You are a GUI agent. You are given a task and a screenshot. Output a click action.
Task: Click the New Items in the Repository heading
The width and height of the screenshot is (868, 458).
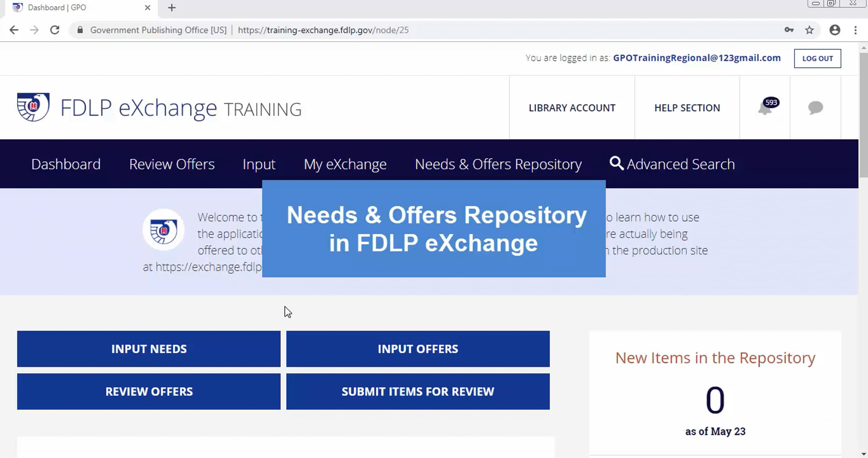point(715,358)
